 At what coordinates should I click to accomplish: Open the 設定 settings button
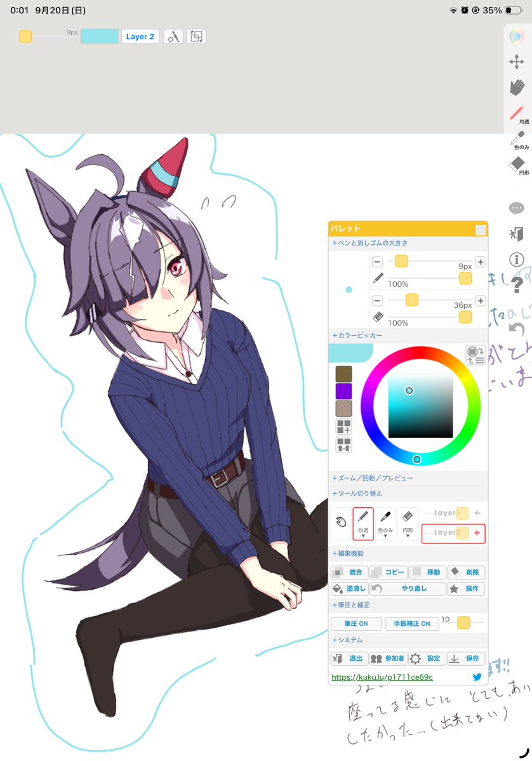(427, 659)
